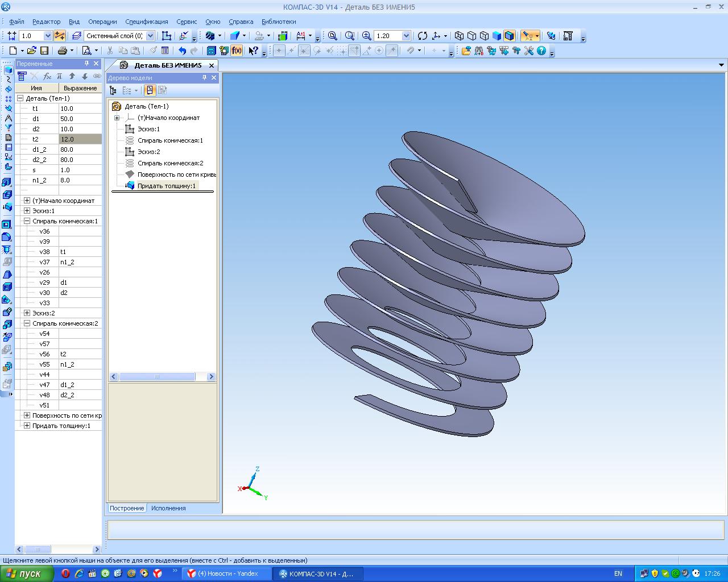Screen dimensions: 728x582
Task: Click the zoom in magnifier
Action: click(x=367, y=36)
